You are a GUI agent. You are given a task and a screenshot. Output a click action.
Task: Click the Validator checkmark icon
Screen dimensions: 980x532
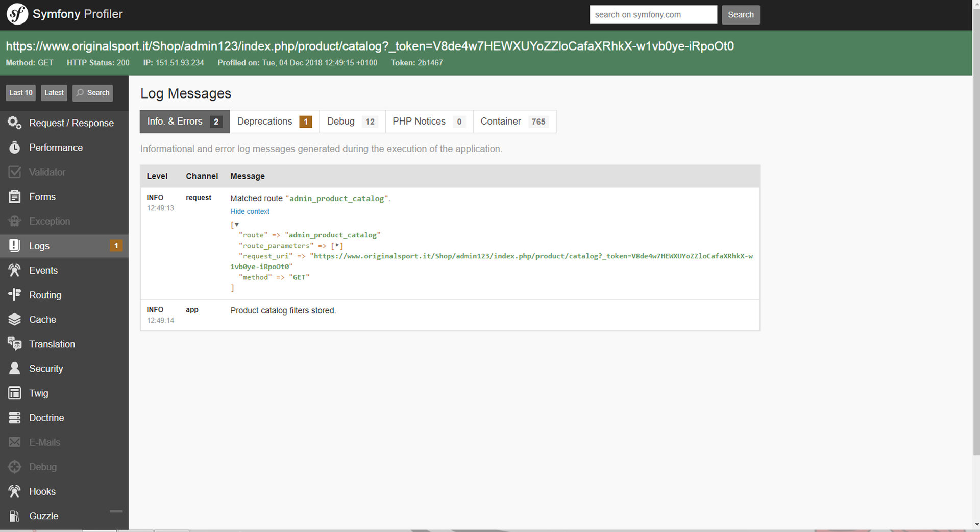14,172
